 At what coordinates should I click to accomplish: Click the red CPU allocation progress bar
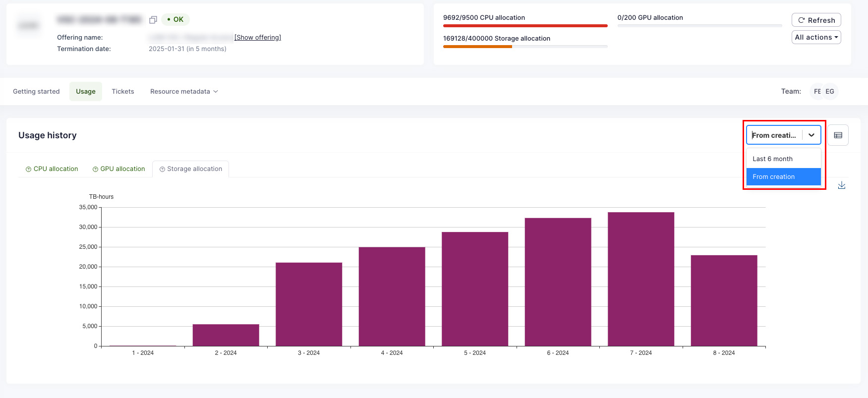[x=525, y=26]
